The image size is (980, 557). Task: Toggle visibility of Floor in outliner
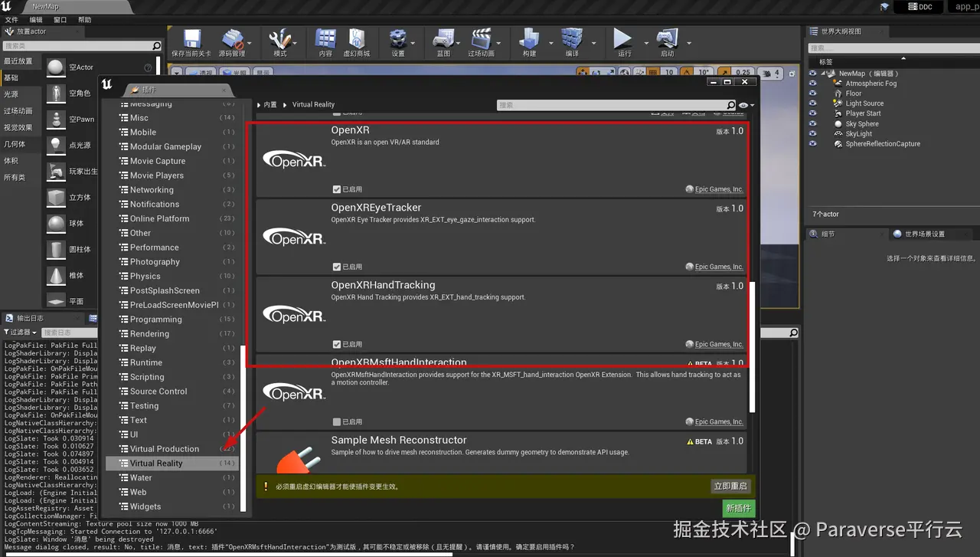[x=813, y=93]
